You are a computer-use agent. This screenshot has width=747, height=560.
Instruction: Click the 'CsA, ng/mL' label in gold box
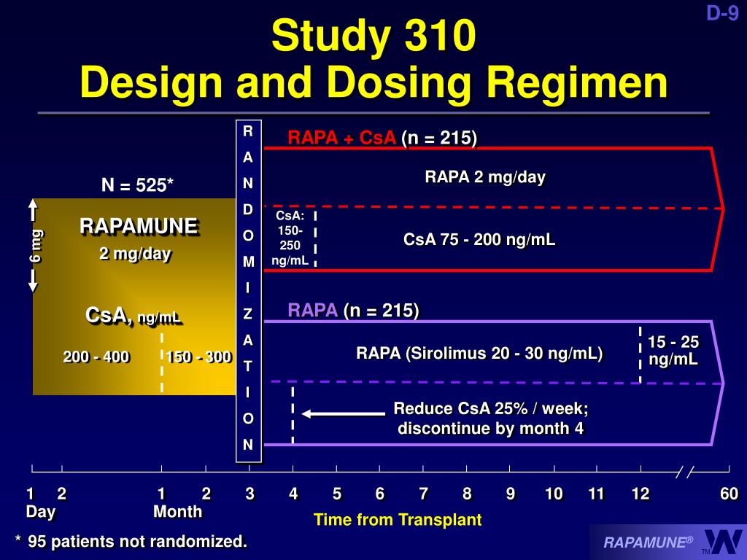(133, 316)
